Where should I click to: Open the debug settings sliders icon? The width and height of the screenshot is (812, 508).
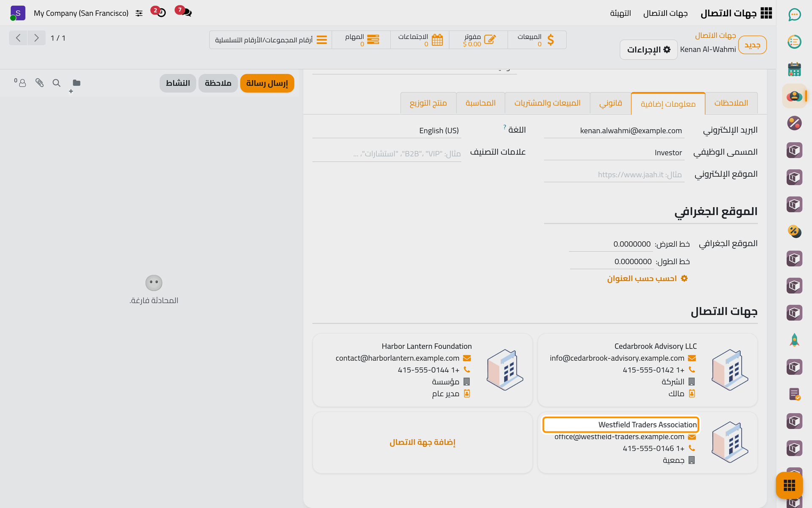[139, 14]
